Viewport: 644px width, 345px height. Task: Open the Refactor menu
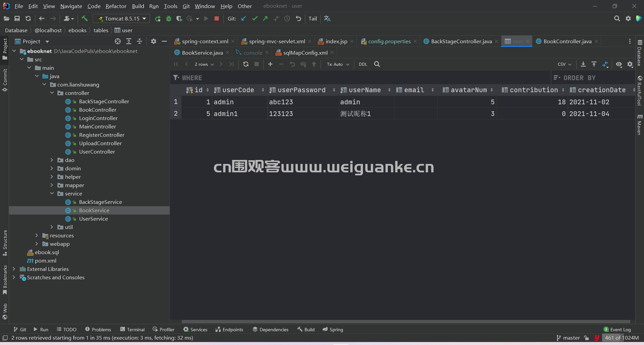click(116, 6)
